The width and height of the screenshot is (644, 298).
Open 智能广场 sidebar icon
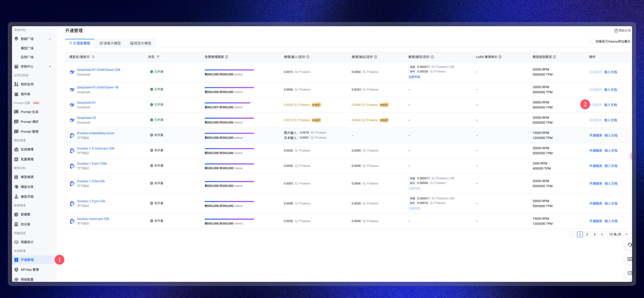[16, 39]
